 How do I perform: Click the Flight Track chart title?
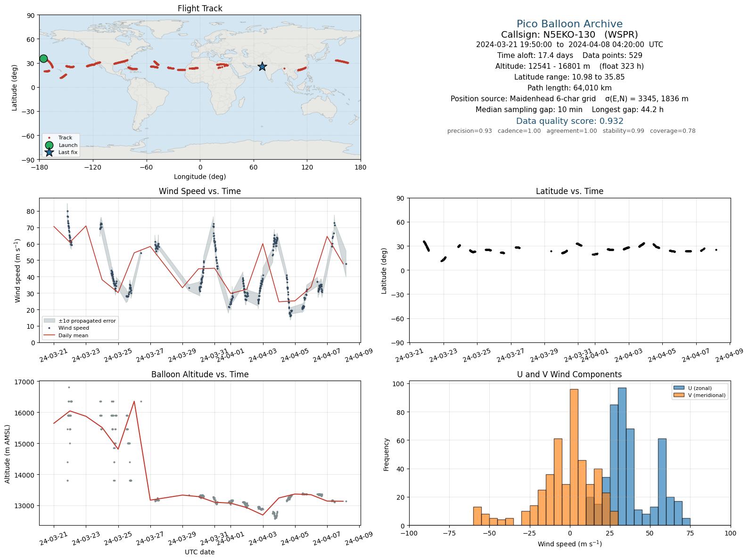[x=200, y=8]
